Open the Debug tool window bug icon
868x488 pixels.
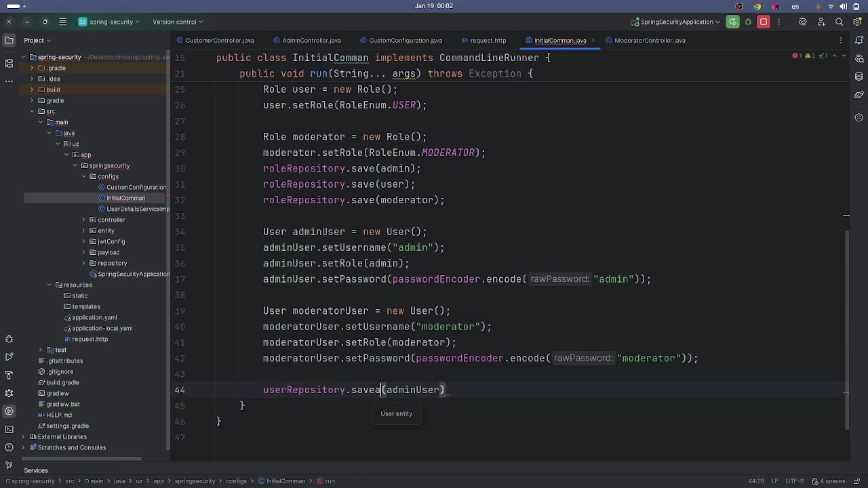pyautogui.click(x=9, y=339)
